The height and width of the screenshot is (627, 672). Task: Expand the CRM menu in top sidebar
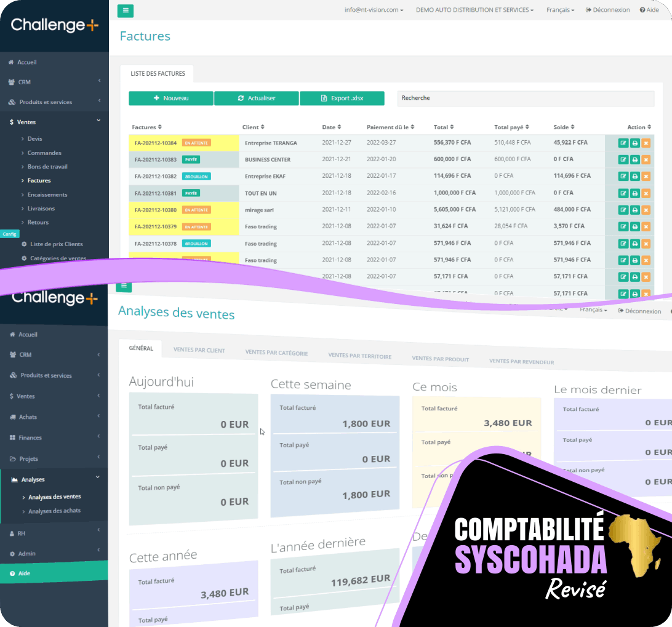(54, 82)
